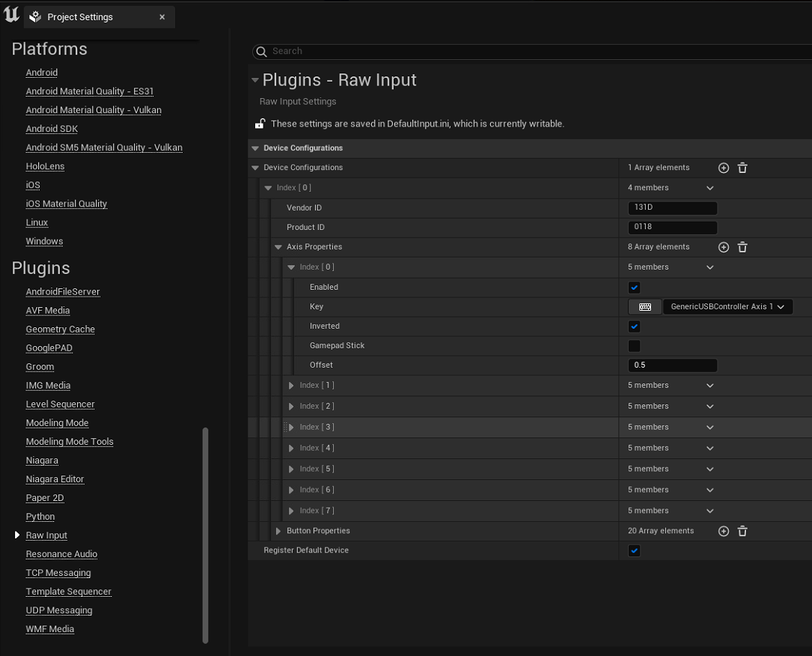This screenshot has height=656, width=812.
Task: Select the Project Settings tab
Action: click(x=79, y=17)
